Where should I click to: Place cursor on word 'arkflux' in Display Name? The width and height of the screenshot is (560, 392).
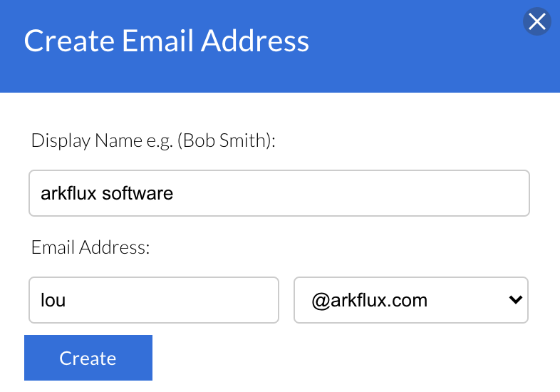[x=69, y=193]
